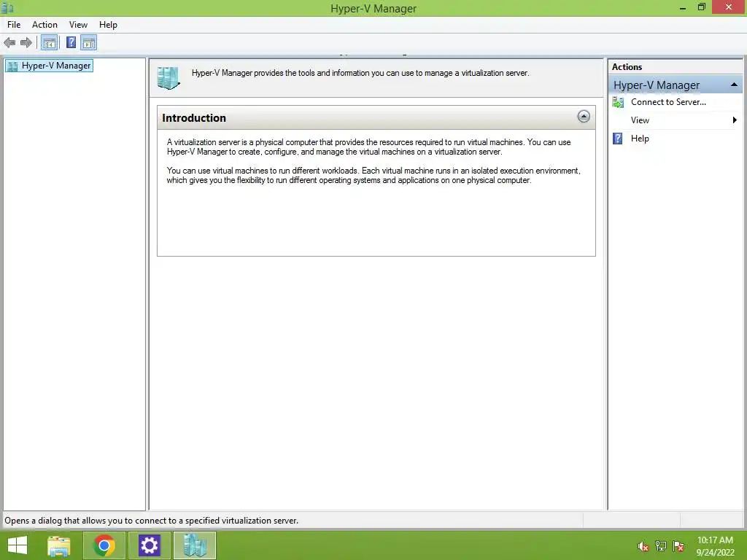Click the network tray icon

(661, 546)
